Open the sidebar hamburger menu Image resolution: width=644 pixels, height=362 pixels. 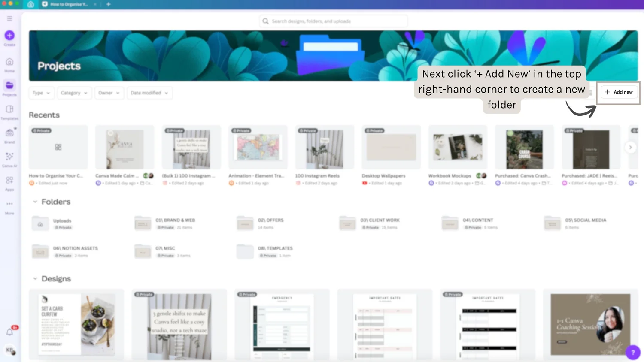pyautogui.click(x=9, y=18)
